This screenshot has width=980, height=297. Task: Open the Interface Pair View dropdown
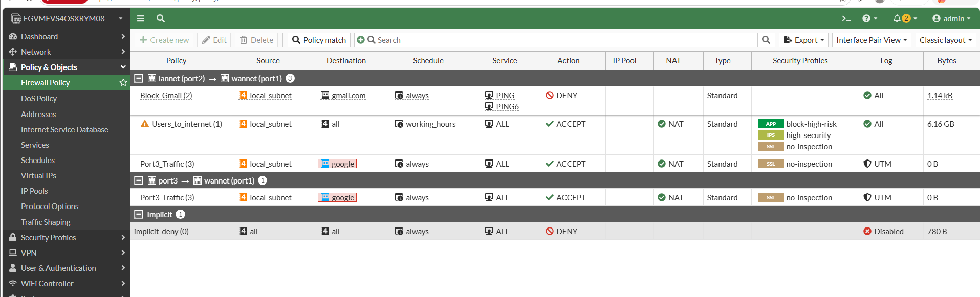872,40
